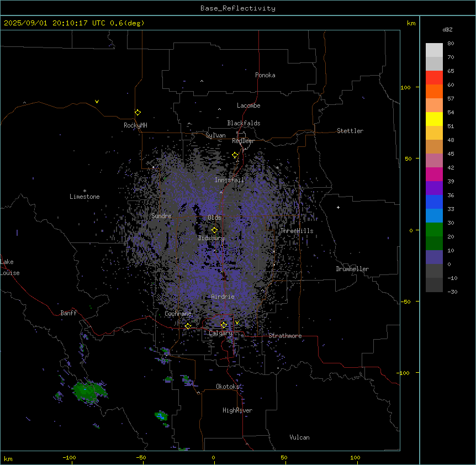The height and width of the screenshot is (465, 476).
Task: Pick the red 60-65 dBZ legend swatch
Action: [x=434, y=77]
